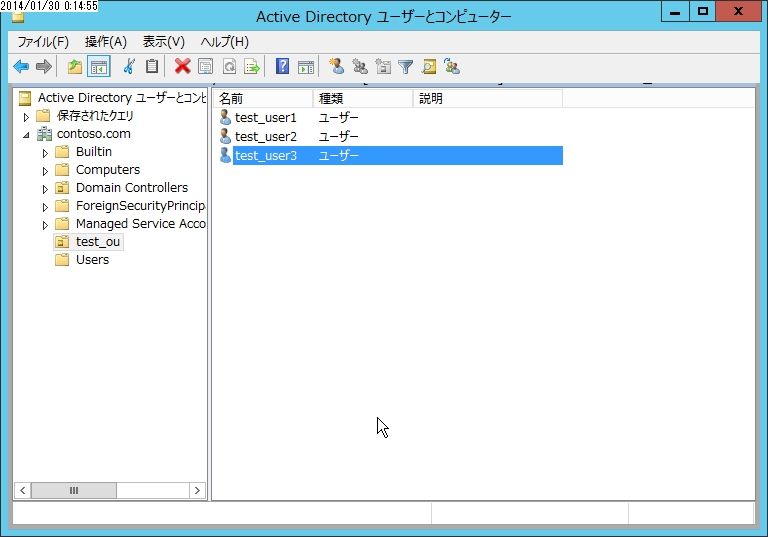Select test_user2 in list
The image size is (768, 537).
[265, 136]
